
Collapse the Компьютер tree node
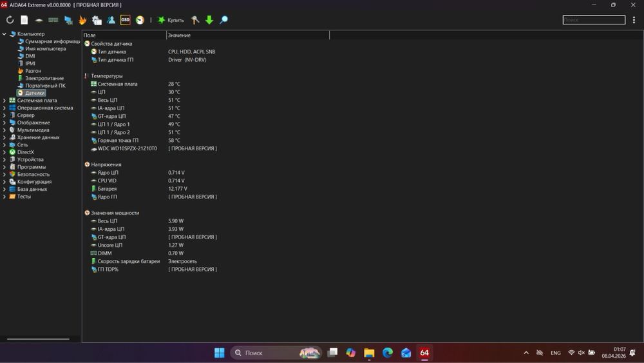coord(5,34)
